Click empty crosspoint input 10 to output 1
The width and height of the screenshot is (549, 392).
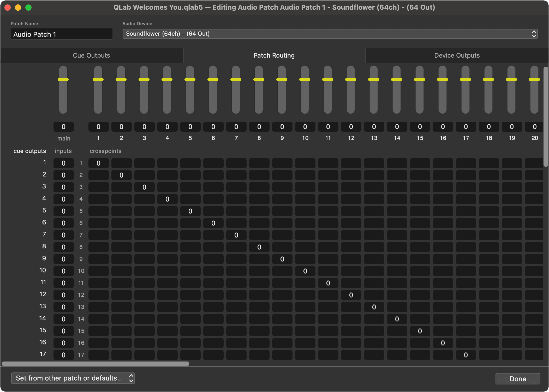pyautogui.click(x=99, y=271)
